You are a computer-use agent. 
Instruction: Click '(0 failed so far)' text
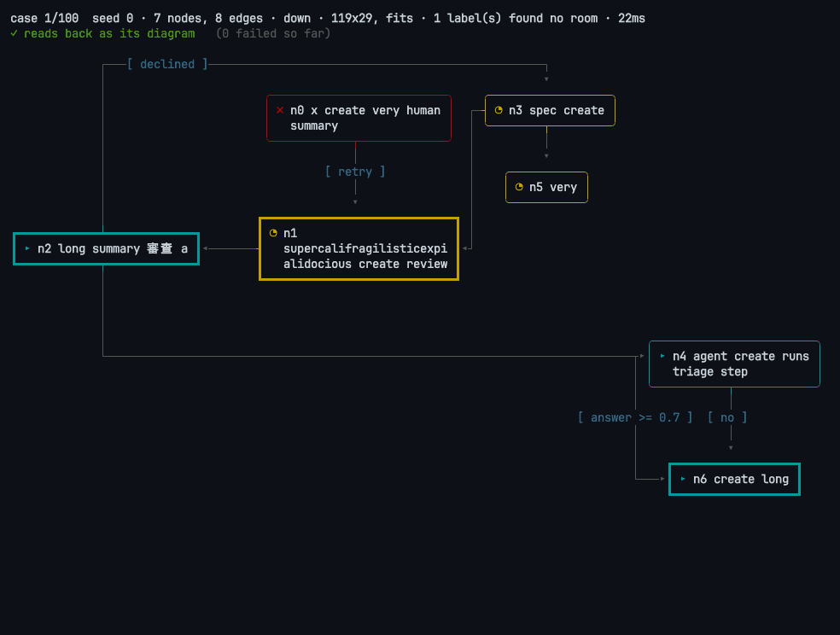(x=273, y=33)
